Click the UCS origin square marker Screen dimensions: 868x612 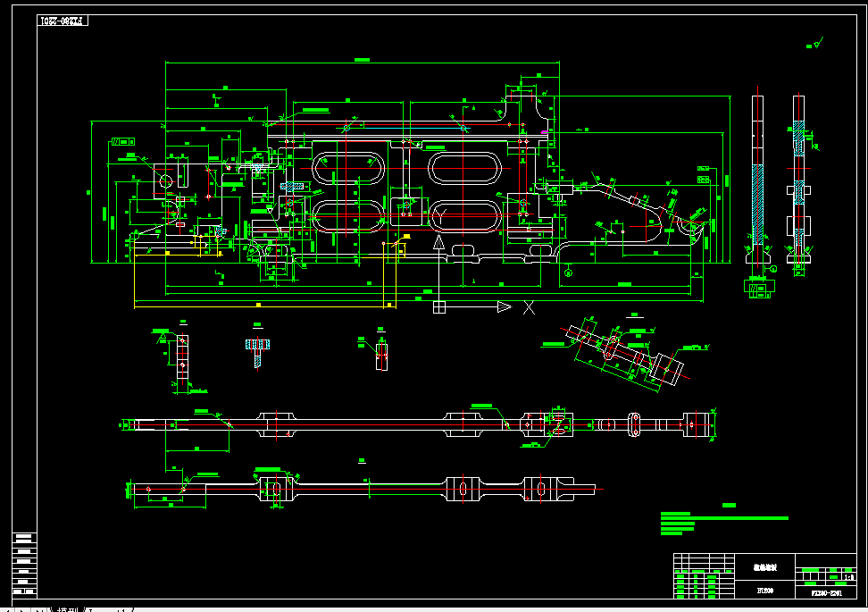pyautogui.click(x=439, y=306)
